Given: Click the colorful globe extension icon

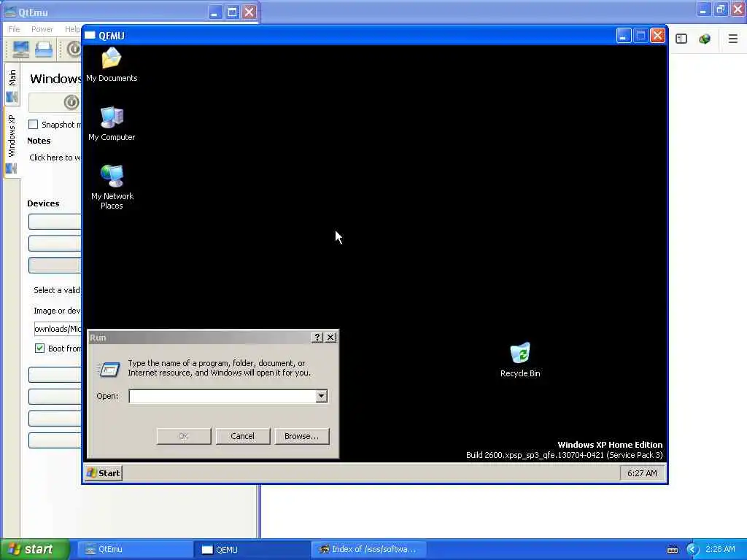Looking at the screenshot, I should click(705, 39).
